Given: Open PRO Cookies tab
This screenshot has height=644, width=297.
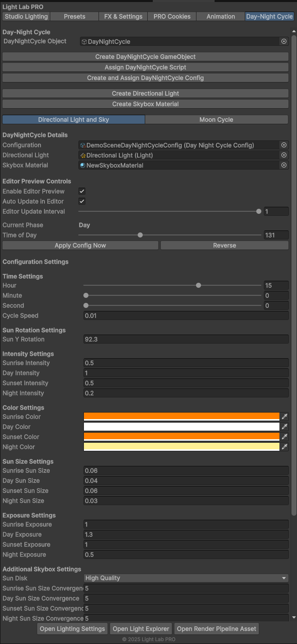Looking at the screenshot, I should [172, 17].
